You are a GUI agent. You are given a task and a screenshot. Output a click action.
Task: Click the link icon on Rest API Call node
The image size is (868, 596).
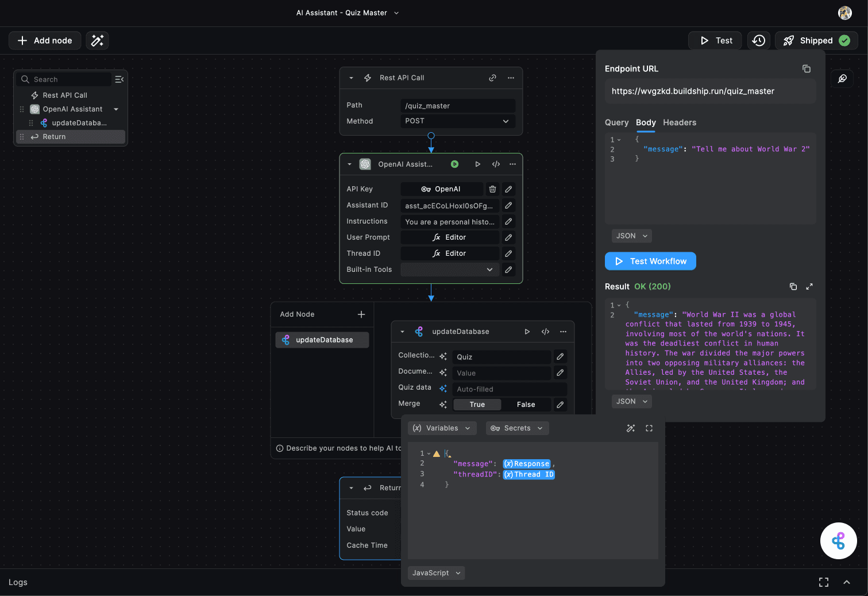(492, 78)
